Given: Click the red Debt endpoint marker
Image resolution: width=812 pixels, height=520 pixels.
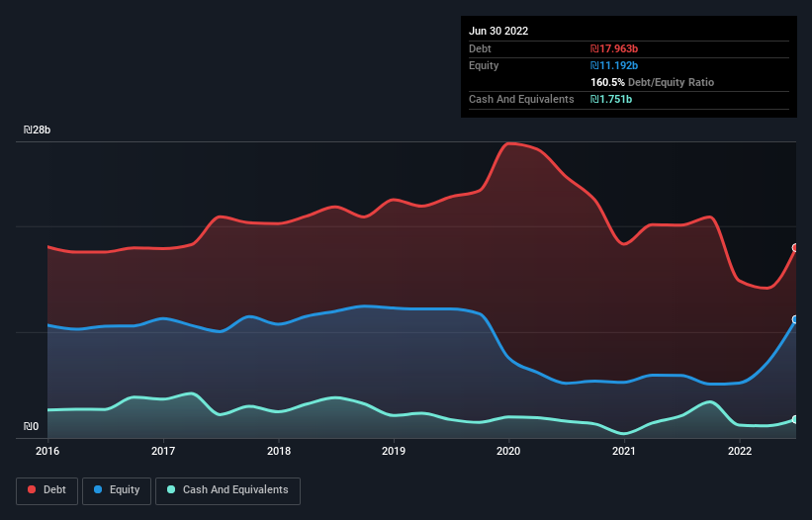Looking at the screenshot, I should pos(795,248).
